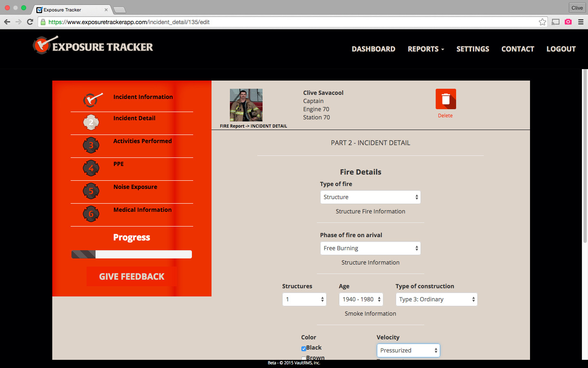The height and width of the screenshot is (368, 588).
Task: Open the Structures count dropdown
Action: click(x=304, y=299)
